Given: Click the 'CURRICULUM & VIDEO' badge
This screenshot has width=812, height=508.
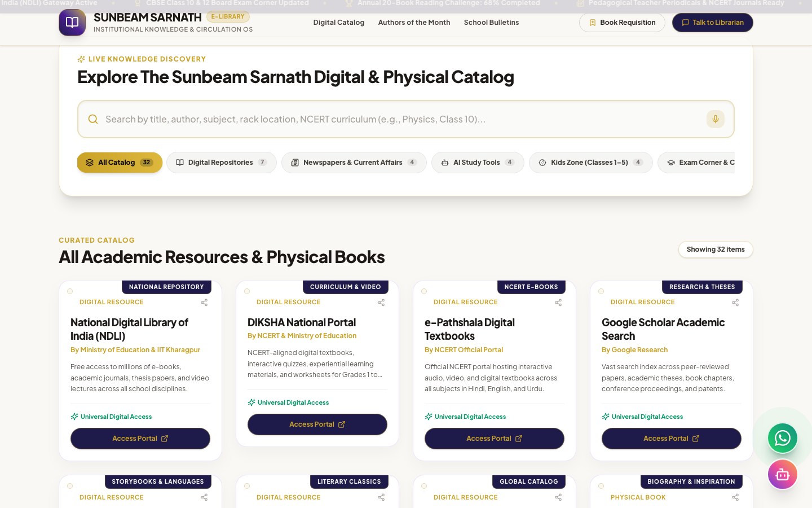Looking at the screenshot, I should (x=346, y=287).
